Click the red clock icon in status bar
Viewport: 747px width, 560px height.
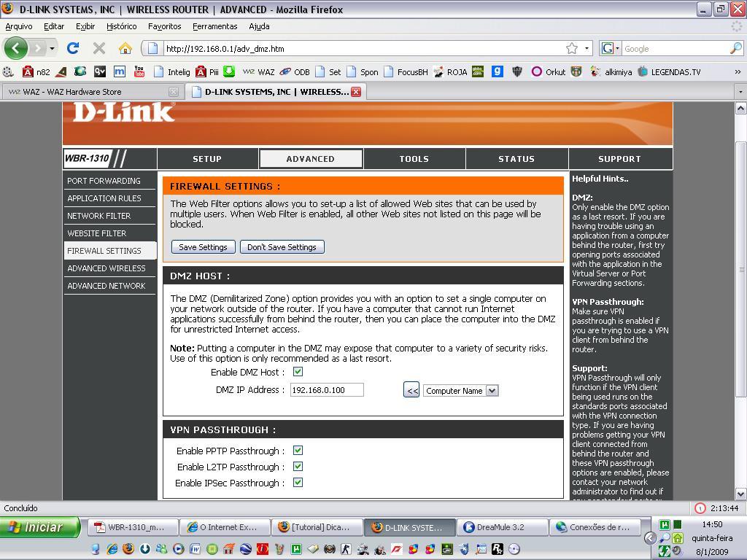(x=700, y=508)
